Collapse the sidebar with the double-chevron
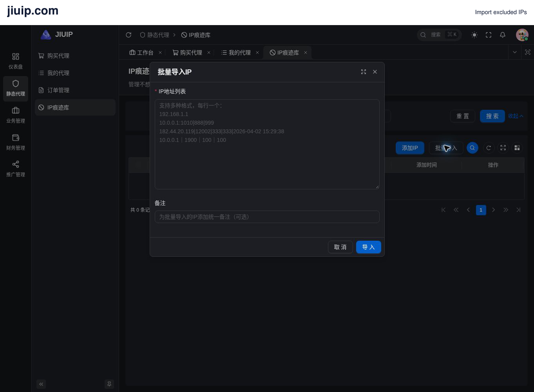 [41, 384]
